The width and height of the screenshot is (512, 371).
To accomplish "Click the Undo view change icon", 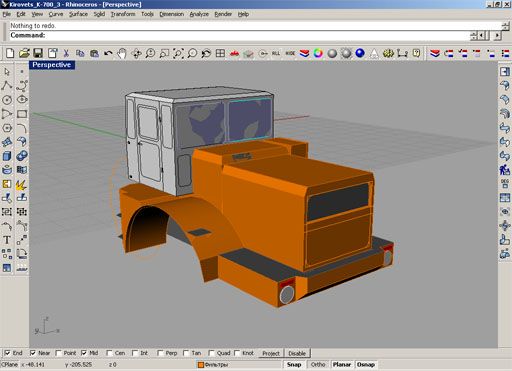I will (x=206, y=53).
